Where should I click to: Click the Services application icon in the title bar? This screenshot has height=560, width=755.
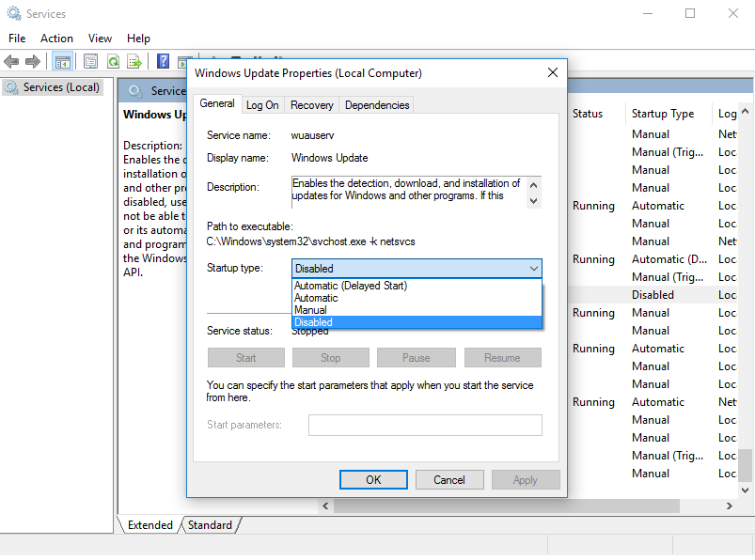(13, 13)
